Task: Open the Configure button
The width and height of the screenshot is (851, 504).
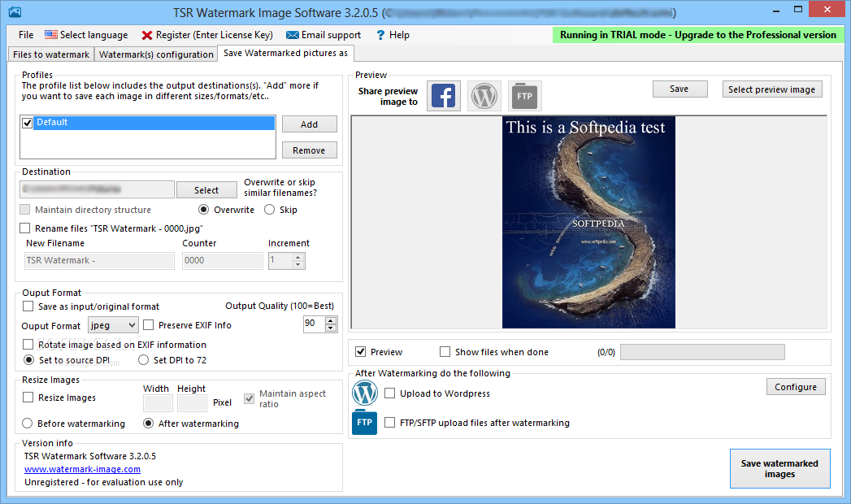Action: coord(796,387)
